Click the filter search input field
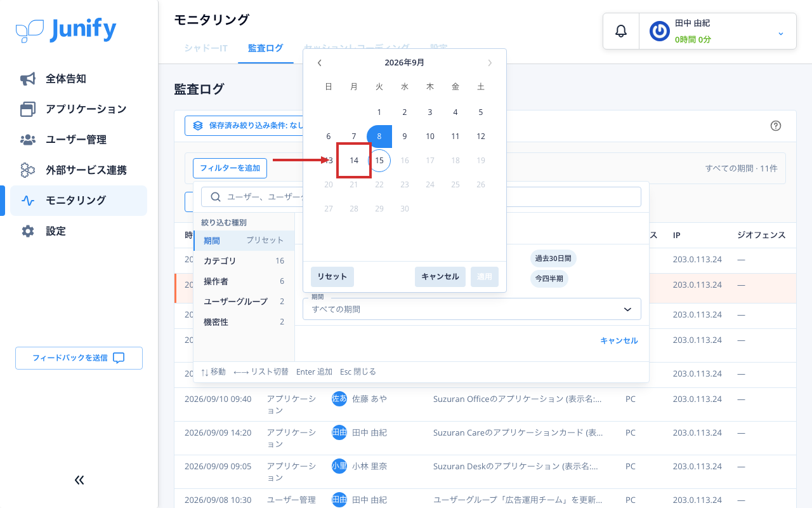Image resolution: width=812 pixels, height=508 pixels. 421,197
